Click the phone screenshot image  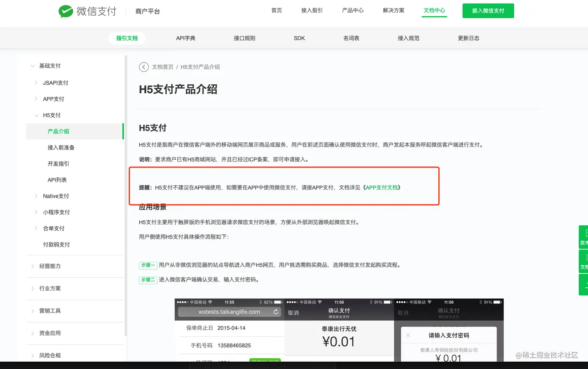pyautogui.click(x=339, y=330)
